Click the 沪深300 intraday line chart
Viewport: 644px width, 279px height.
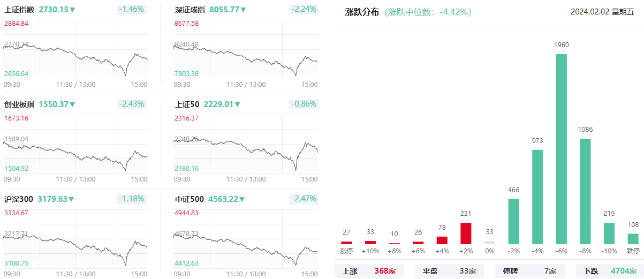75,242
